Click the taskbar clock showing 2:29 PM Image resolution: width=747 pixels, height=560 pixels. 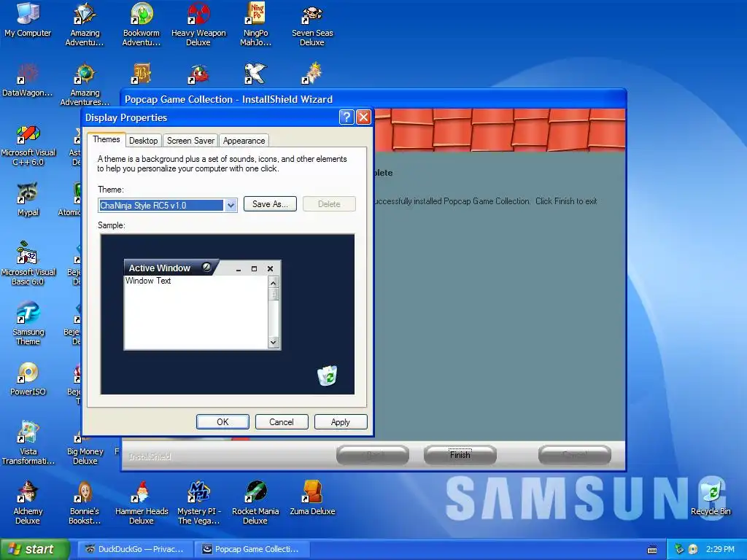pyautogui.click(x=720, y=549)
